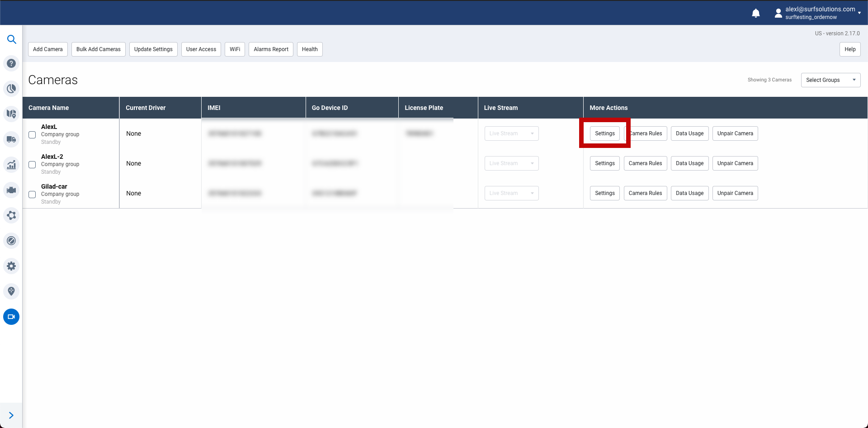Expand the sidebar with bottom chevron
Screen dimensions: 868x428
tap(11, 415)
